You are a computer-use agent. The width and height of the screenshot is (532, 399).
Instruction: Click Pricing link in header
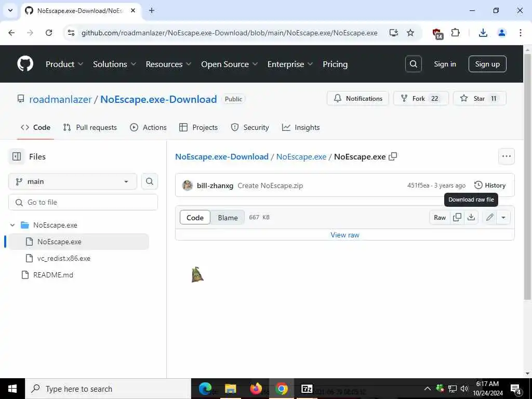[335, 64]
